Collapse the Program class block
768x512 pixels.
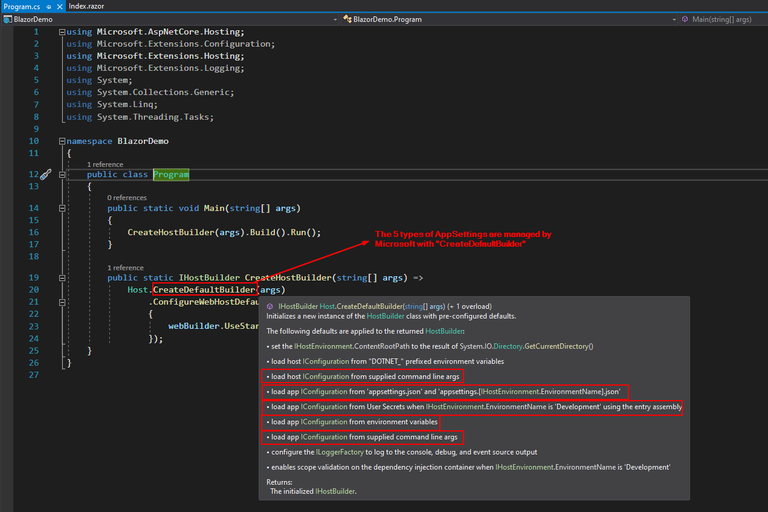coord(61,174)
